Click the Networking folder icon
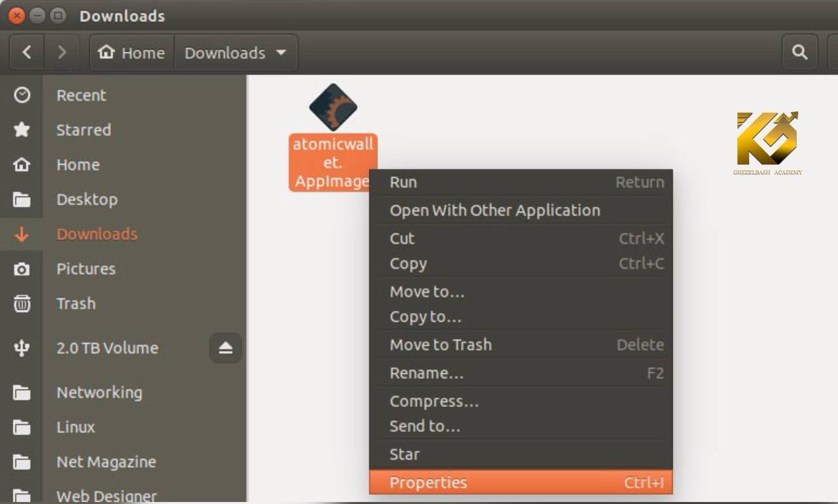Image resolution: width=838 pixels, height=504 pixels. coord(22,393)
